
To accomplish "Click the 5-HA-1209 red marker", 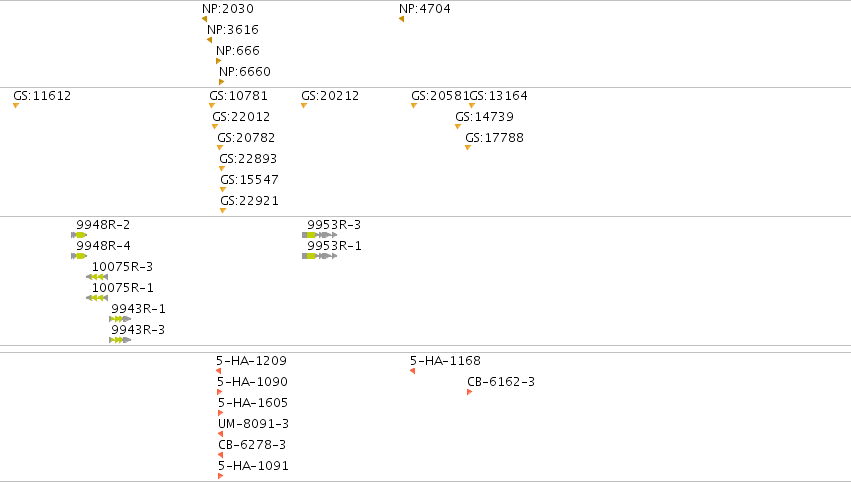I will pos(219,371).
